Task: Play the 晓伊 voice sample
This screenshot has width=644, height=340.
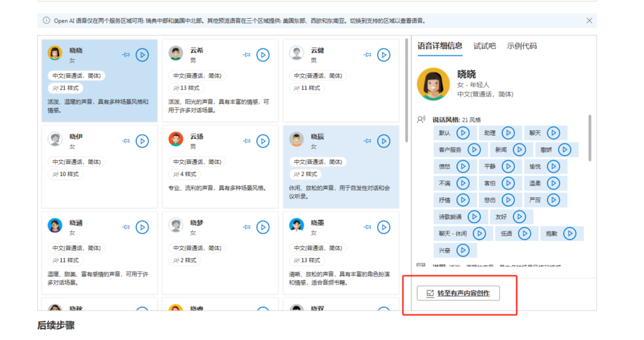Action: click(142, 141)
